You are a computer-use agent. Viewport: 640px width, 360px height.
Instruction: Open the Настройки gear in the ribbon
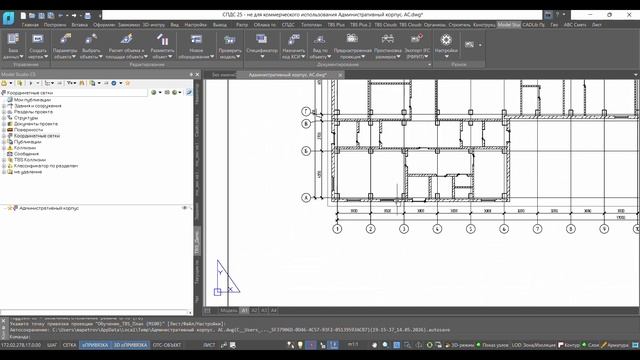tap(446, 40)
